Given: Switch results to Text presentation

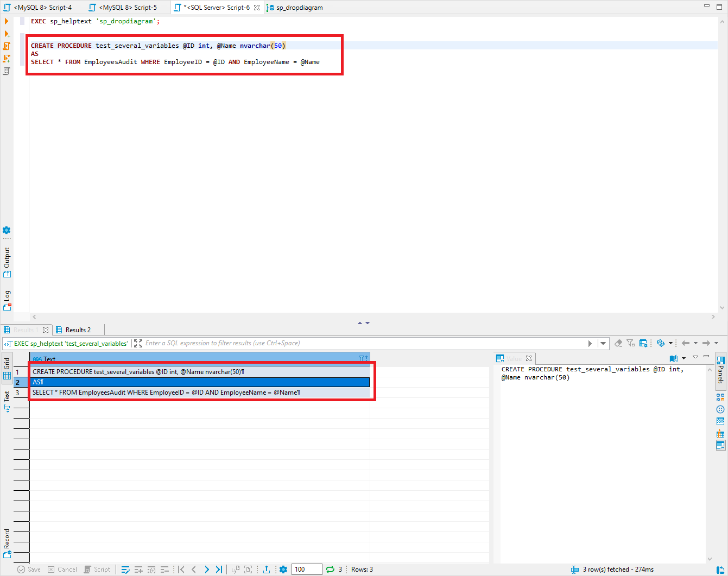Looking at the screenshot, I should click(6, 397).
